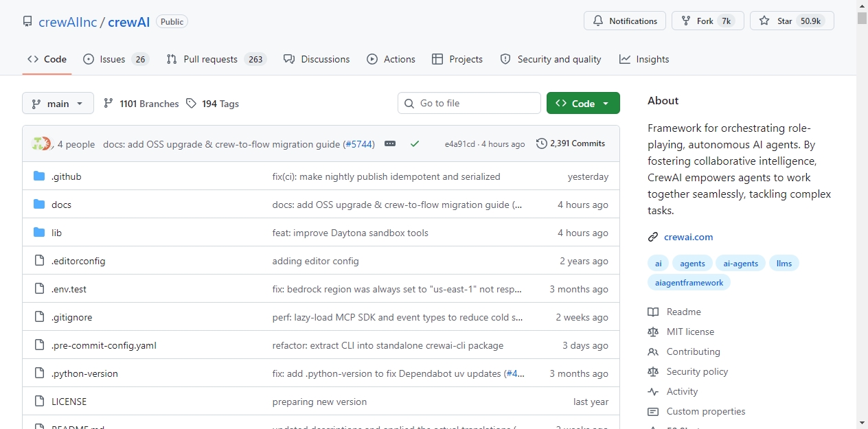The image size is (868, 429).
Task: Click the fork icon in Fork button
Action: [686, 21]
